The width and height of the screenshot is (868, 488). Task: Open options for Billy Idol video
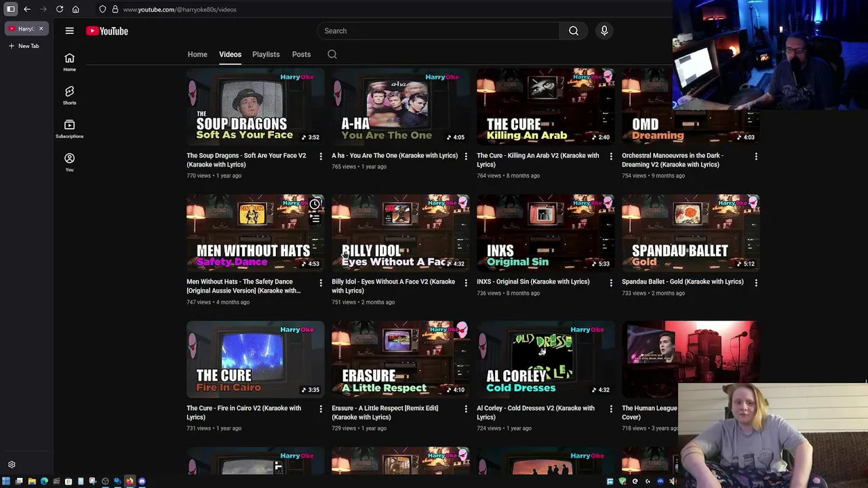(466, 283)
